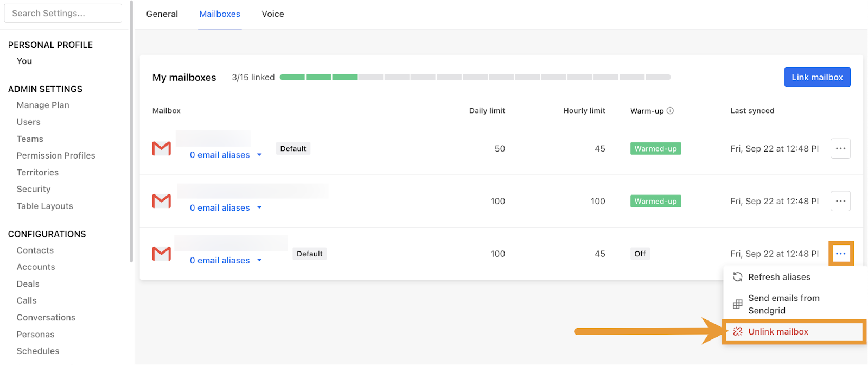Viewport: 868px width, 365px height.
Task: Expand second mailbox's email aliases dropdown
Action: [x=259, y=207]
